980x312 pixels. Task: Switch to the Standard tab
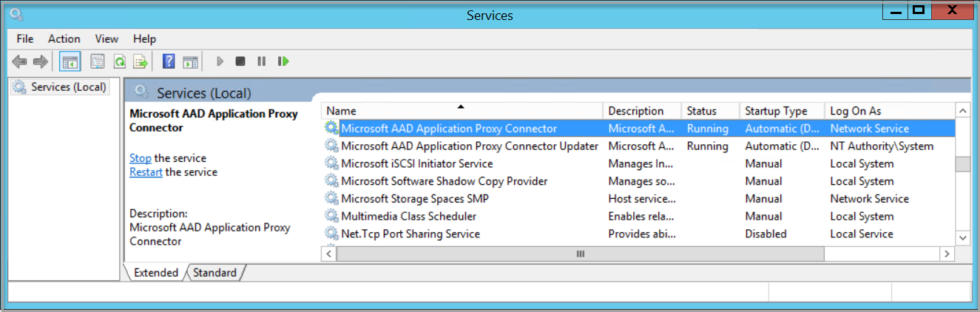click(214, 273)
